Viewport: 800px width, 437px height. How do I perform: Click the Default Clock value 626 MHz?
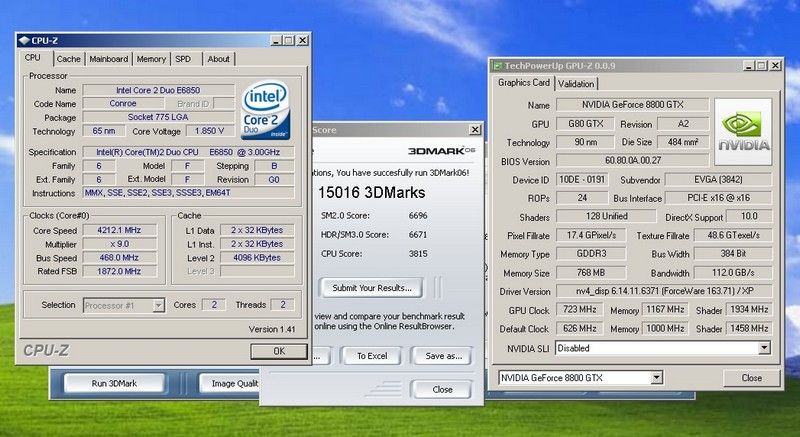580,328
